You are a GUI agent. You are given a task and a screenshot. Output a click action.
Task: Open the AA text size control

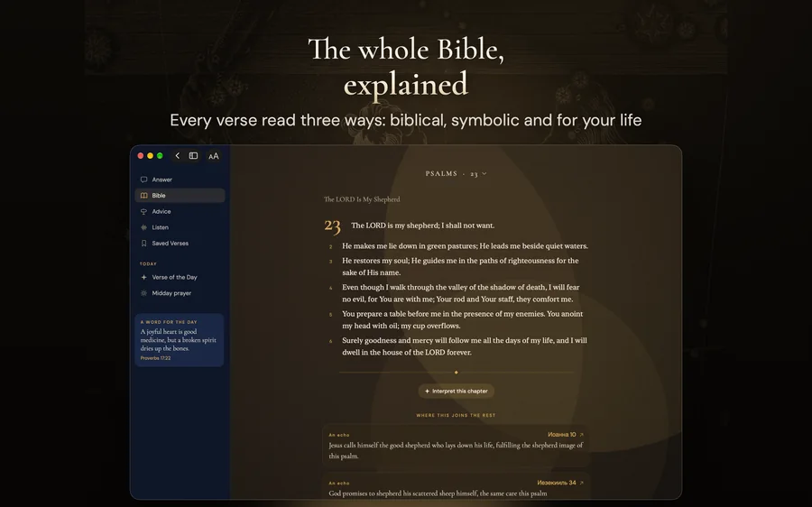(213, 156)
